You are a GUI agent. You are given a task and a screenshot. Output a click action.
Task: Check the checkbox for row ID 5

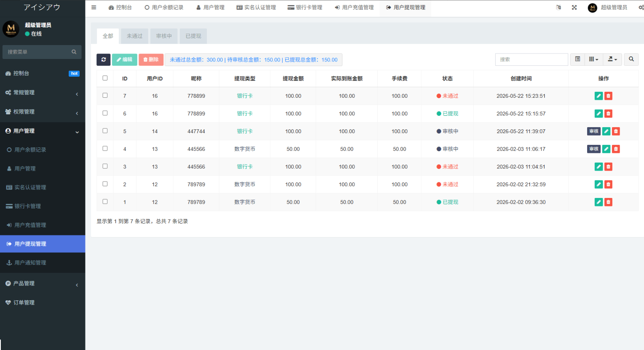pyautogui.click(x=105, y=131)
